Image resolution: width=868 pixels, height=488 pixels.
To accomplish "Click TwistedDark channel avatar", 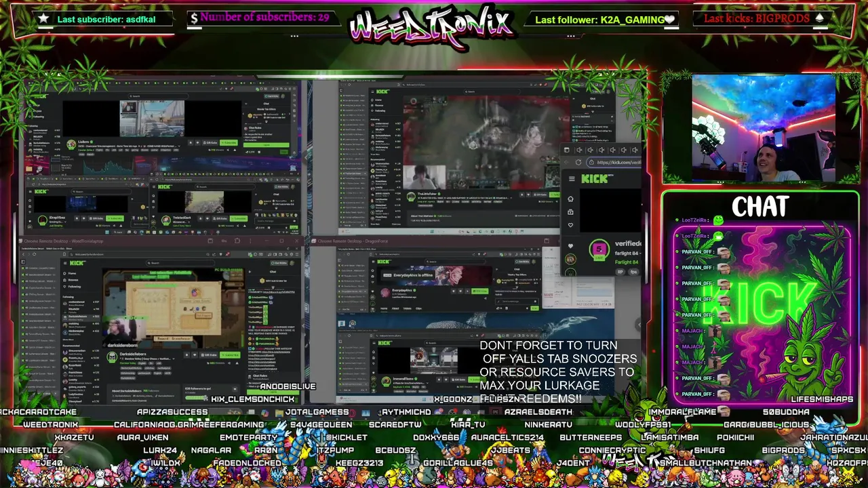I will 166,220.
